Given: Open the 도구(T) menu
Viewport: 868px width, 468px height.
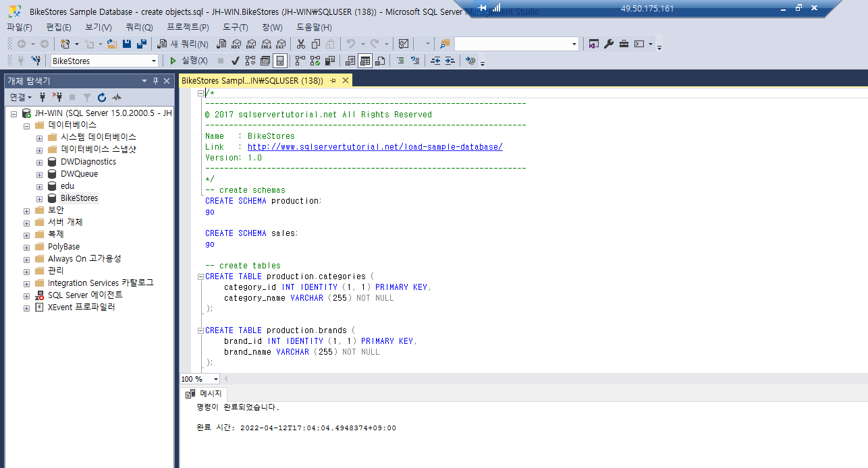Looking at the screenshot, I should [236, 27].
